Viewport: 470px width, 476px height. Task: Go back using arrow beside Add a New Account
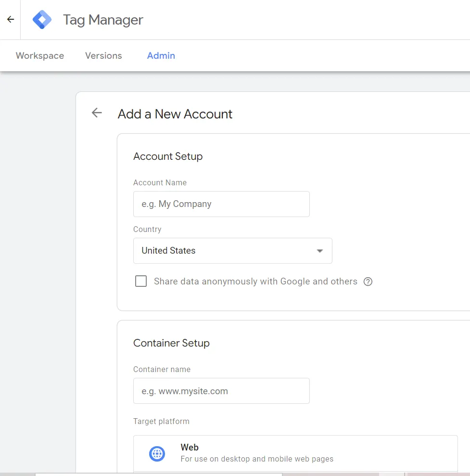click(x=97, y=113)
